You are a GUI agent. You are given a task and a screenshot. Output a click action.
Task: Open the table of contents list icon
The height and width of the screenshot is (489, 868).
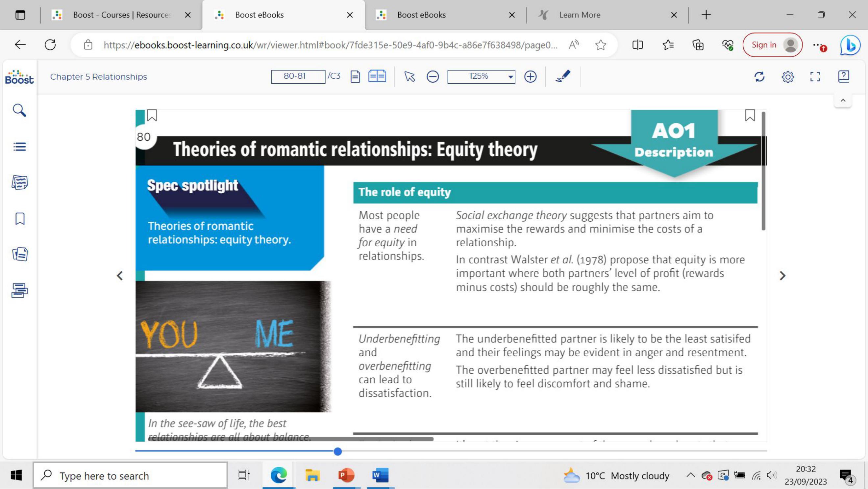click(x=19, y=147)
